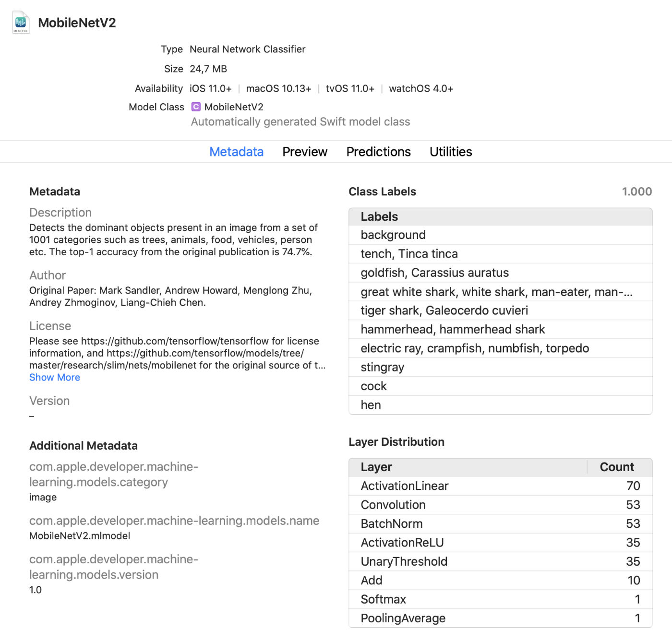672x642 pixels.
Task: Select the ActivationLinear layer row
Action: tap(404, 486)
